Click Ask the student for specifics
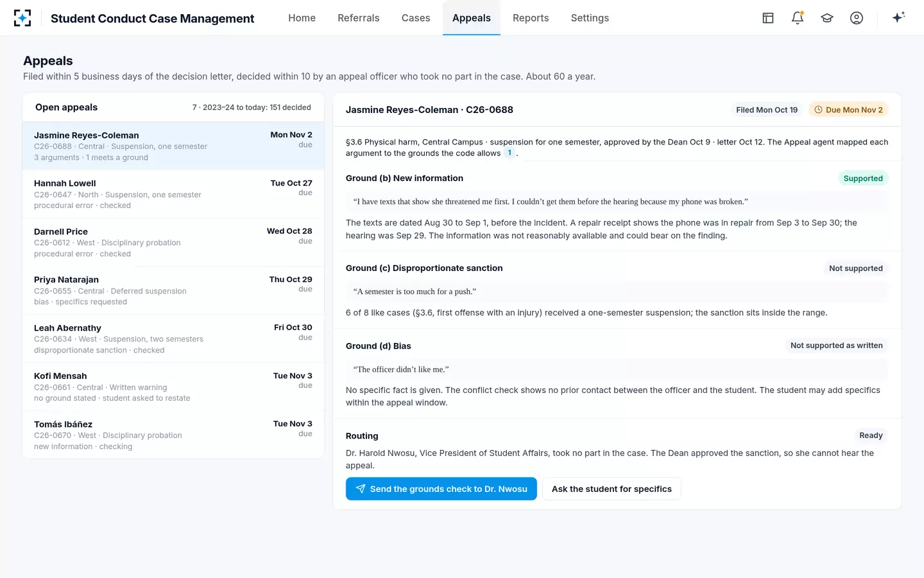This screenshot has width=924, height=578. click(x=612, y=489)
